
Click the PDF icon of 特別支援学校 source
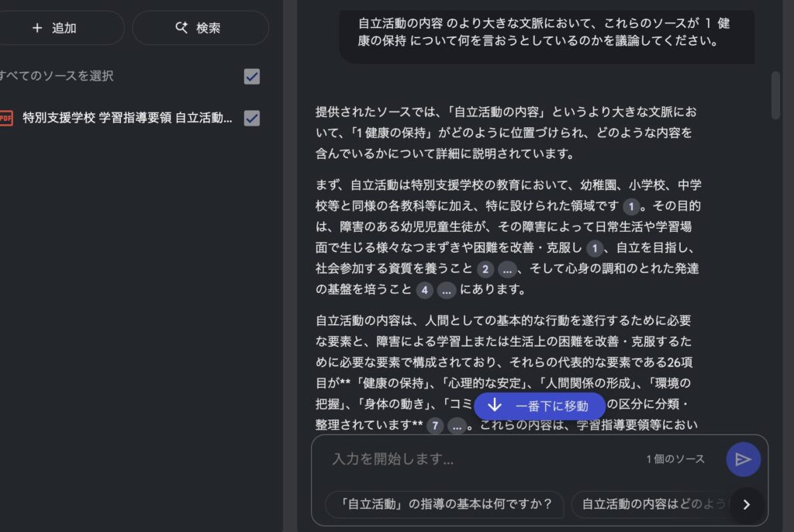point(5,118)
